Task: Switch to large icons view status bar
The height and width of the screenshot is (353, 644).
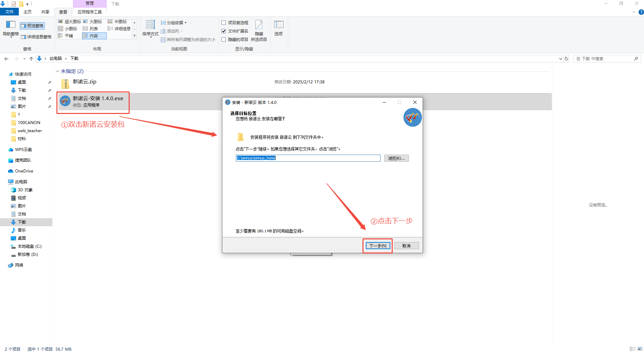Action: pos(640,349)
